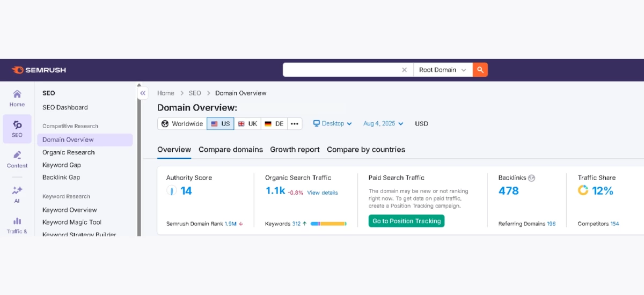Select the US database filter
Image resolution: width=644 pixels, height=295 pixels.
coord(221,123)
